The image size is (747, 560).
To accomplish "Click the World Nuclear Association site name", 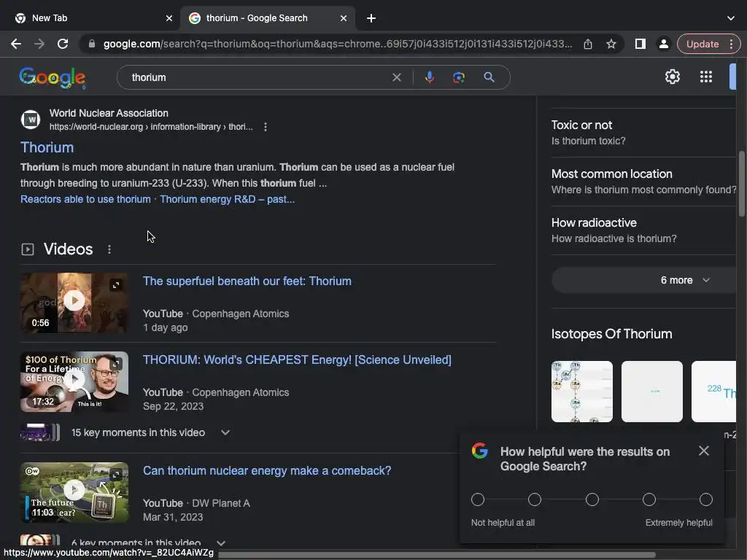I will pos(109,113).
